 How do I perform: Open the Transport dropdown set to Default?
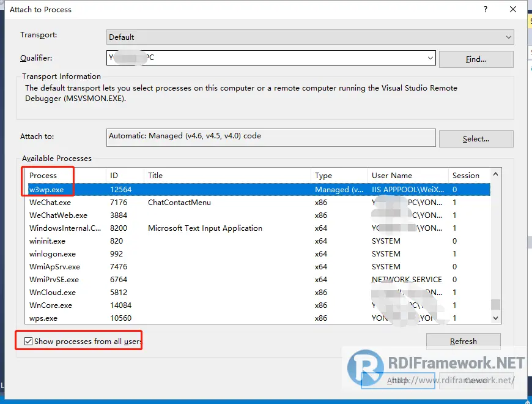coord(310,37)
